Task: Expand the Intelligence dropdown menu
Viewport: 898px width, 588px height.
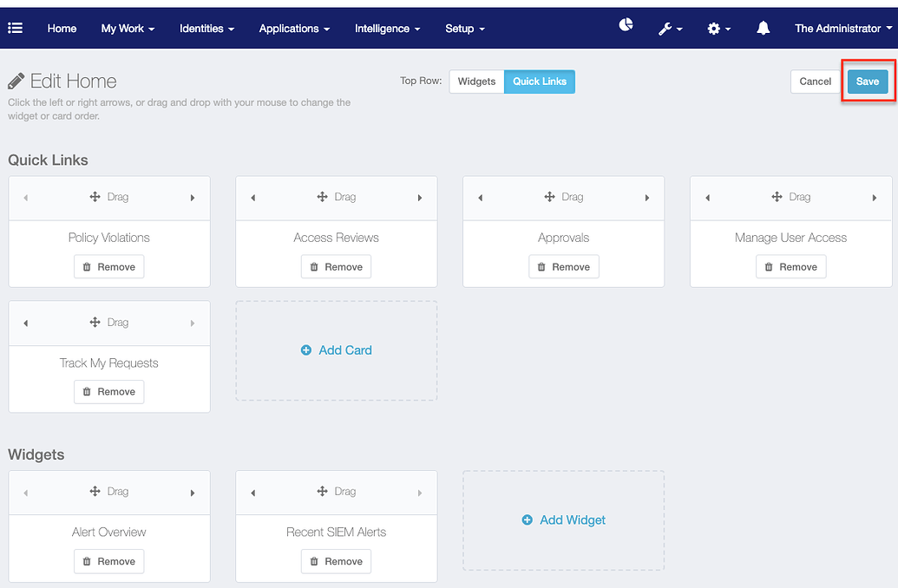Action: [387, 29]
